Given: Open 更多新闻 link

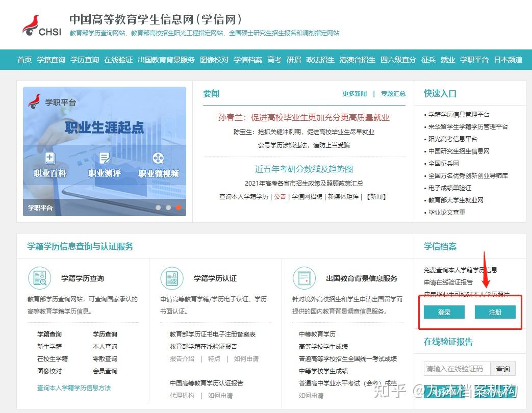Looking at the screenshot, I should [x=354, y=94].
